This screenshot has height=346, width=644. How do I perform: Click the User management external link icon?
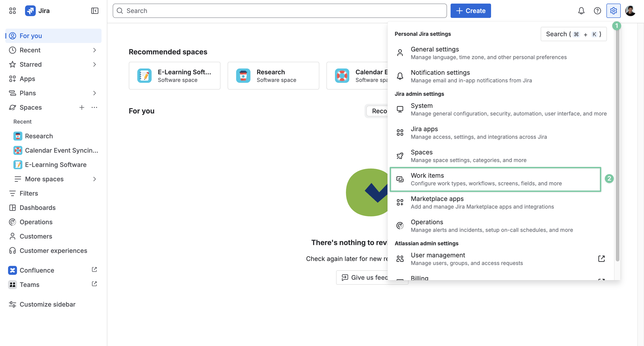(x=601, y=259)
